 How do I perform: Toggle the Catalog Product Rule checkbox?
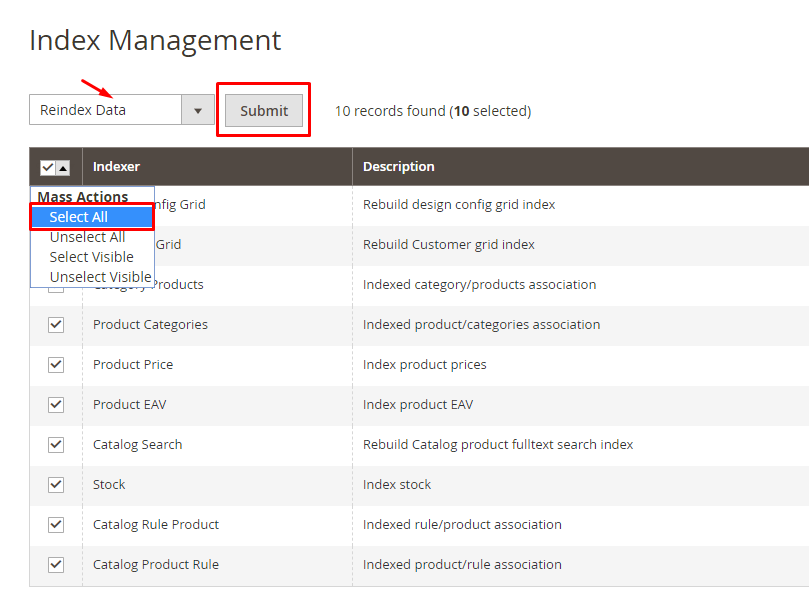tap(56, 565)
